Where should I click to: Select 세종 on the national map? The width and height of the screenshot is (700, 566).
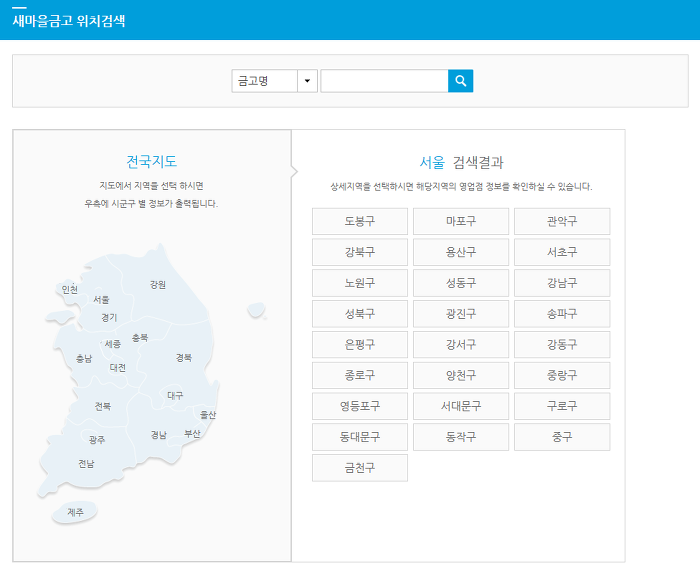pyautogui.click(x=112, y=344)
